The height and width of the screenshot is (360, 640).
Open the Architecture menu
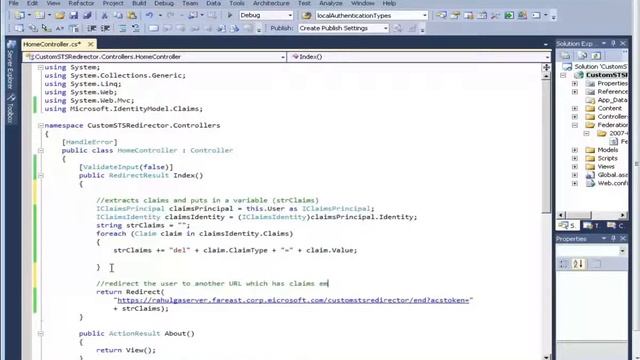tap(271, 3)
